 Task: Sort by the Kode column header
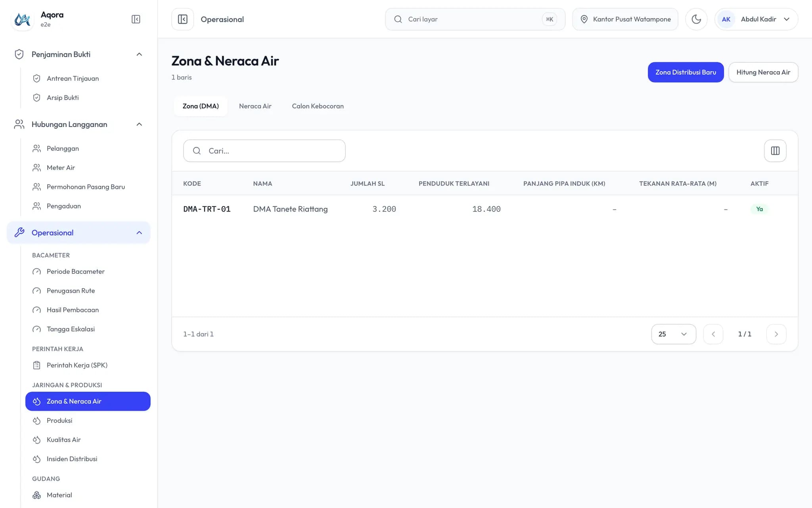(x=192, y=183)
